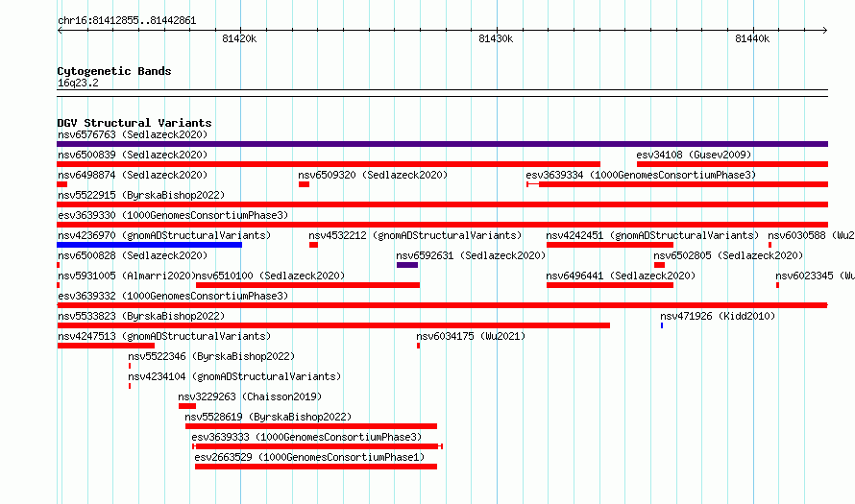Click the red esv34108 variant bar
855x504 pixels.
[732, 164]
